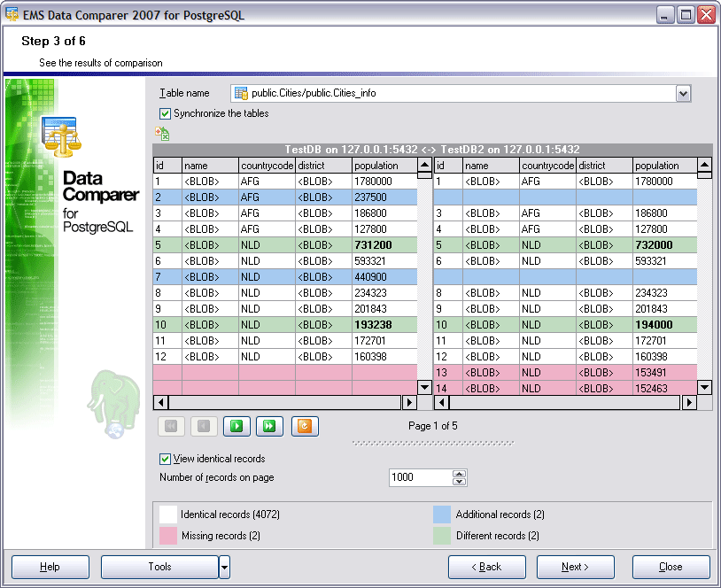Decrease the number of records on page
Image resolution: width=721 pixels, height=588 pixels.
coord(459,482)
